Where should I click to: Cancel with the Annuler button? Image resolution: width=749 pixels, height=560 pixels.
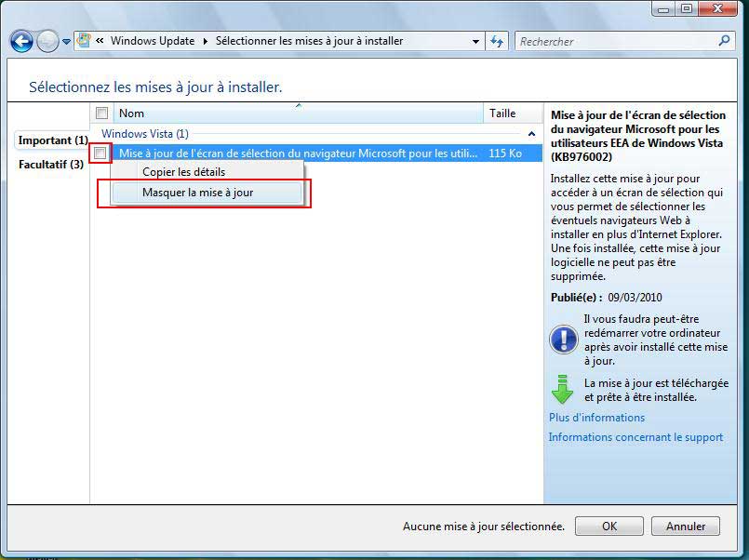(x=686, y=527)
